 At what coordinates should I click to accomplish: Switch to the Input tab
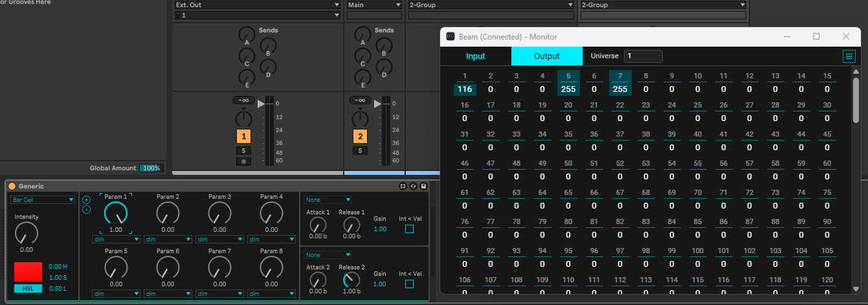coord(476,56)
